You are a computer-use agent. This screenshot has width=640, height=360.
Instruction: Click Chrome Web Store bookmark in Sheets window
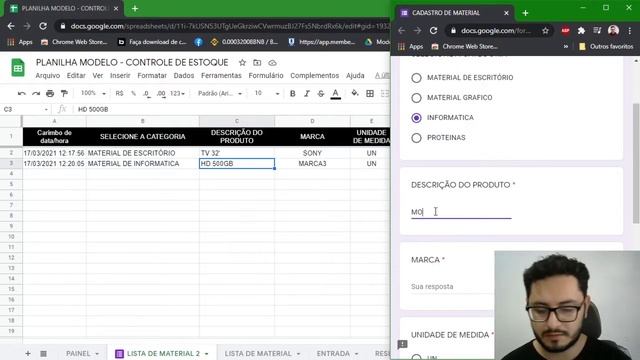(74, 42)
